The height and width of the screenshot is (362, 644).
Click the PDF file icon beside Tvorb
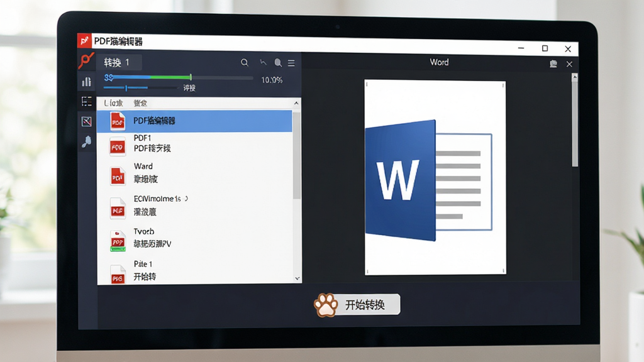(118, 241)
